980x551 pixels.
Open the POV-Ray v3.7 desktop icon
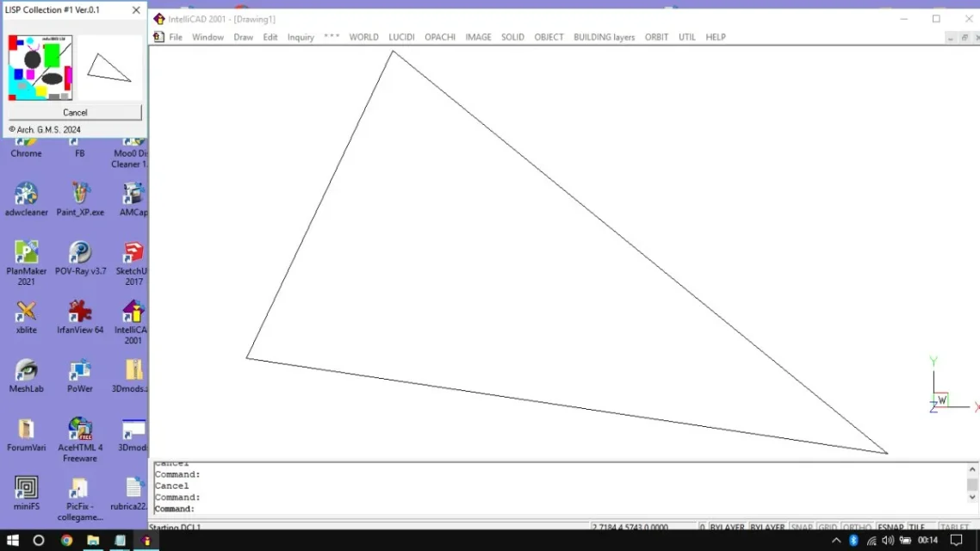pos(80,258)
